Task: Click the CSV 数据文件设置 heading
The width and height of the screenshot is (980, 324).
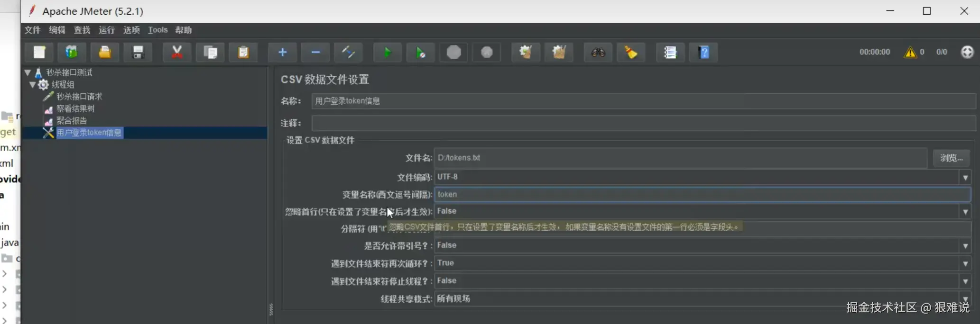Action: click(325, 80)
